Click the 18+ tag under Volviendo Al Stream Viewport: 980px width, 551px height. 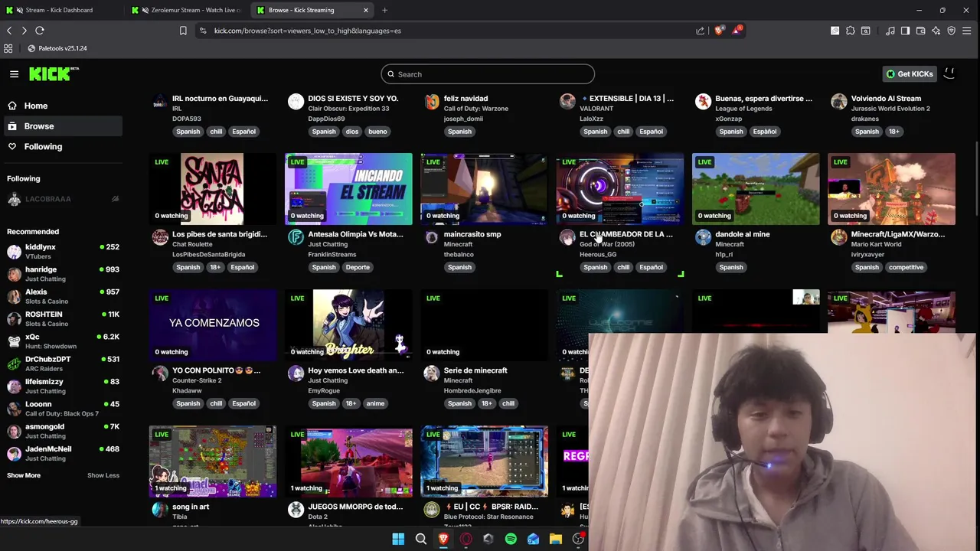tap(893, 132)
